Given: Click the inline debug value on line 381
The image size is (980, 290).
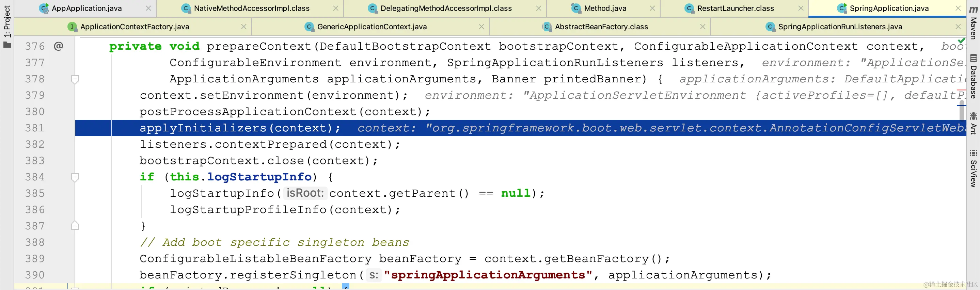Looking at the screenshot, I should [661, 128].
